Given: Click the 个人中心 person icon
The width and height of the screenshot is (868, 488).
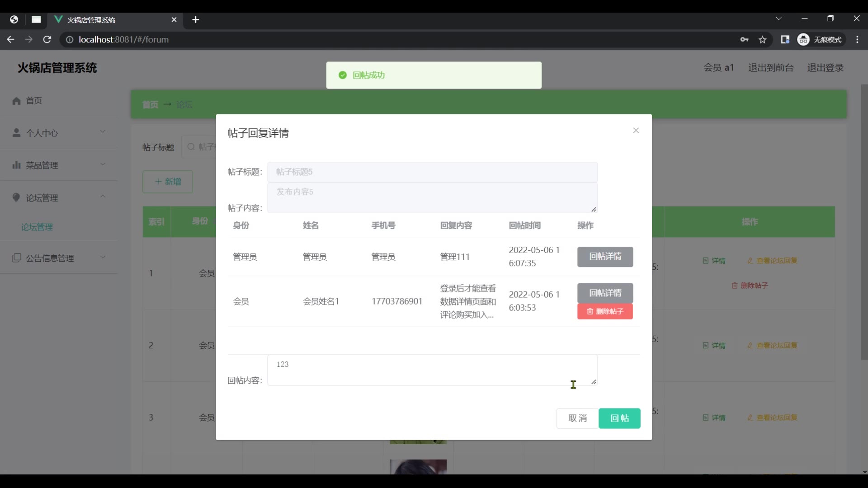Looking at the screenshot, I should (x=17, y=133).
